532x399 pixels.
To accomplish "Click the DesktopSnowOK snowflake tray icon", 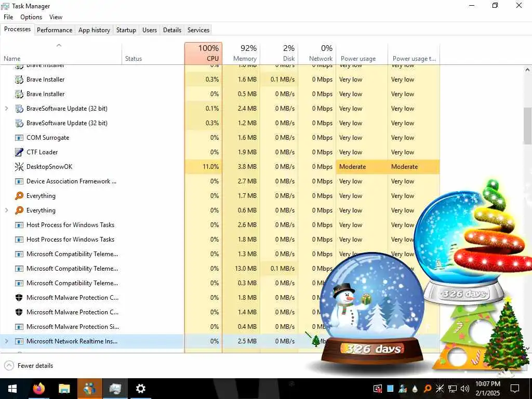I will pos(440,389).
